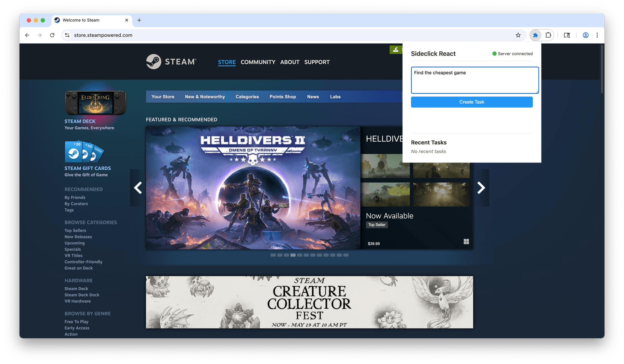Jump to the first carousel page dot
This screenshot has height=364, width=624.
point(273,255)
